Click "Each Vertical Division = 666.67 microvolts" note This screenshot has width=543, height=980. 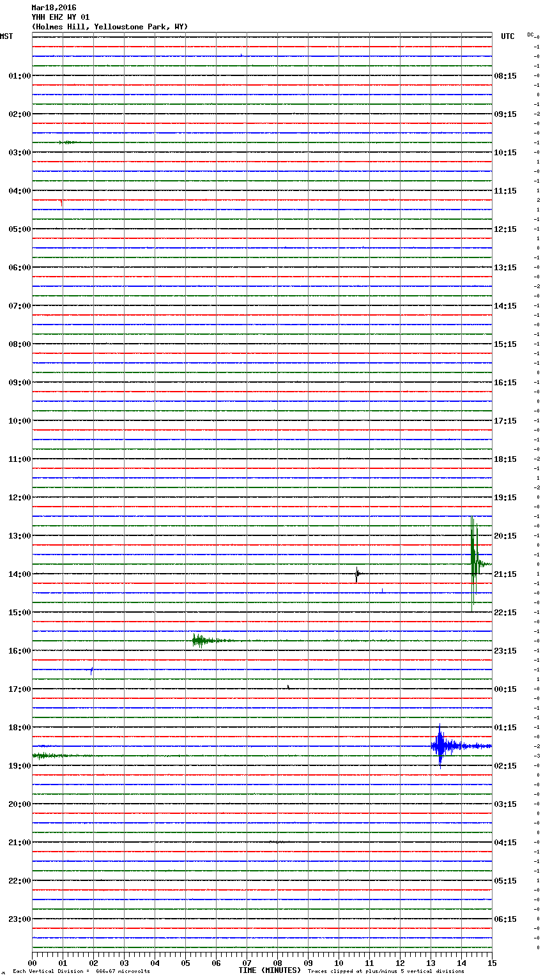[81, 971]
